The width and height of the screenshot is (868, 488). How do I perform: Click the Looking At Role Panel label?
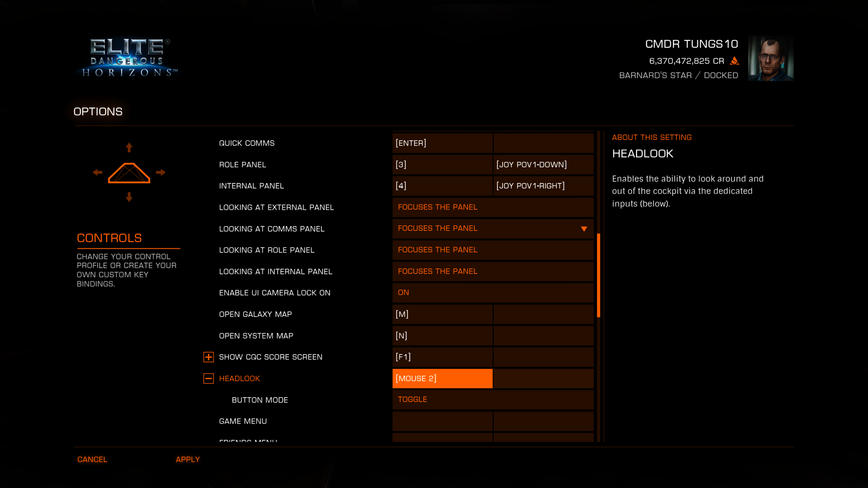(267, 250)
